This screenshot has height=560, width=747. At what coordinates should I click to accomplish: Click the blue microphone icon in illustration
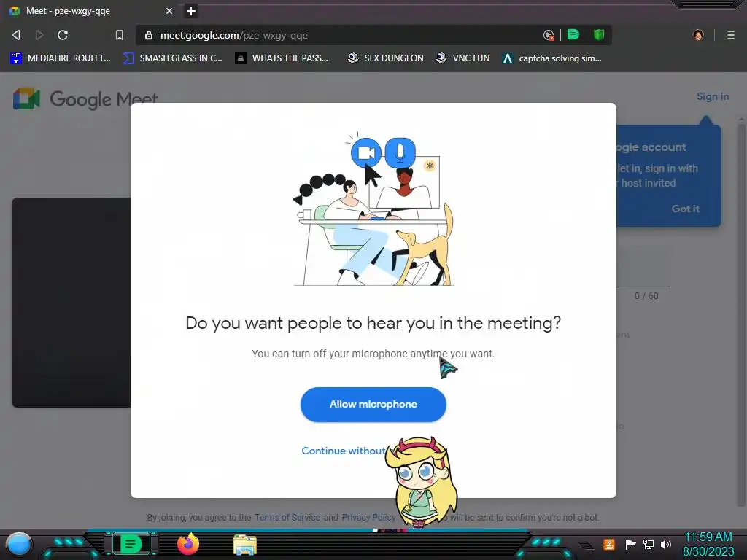point(400,152)
